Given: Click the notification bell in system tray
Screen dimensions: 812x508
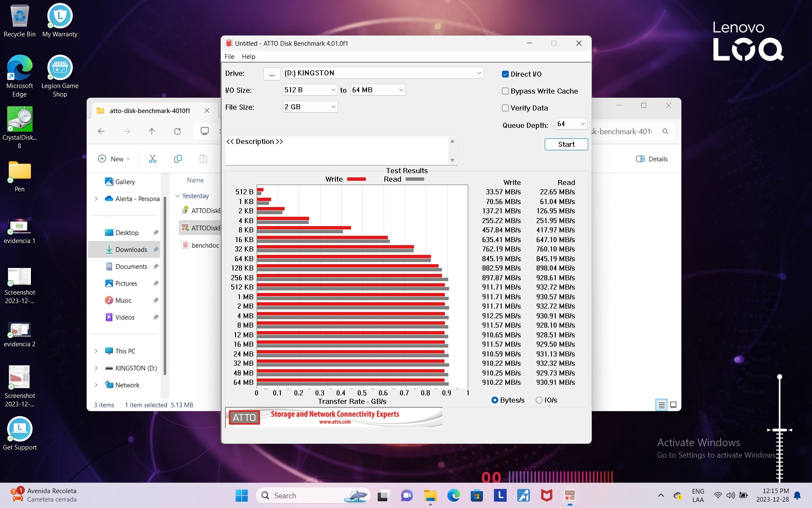Looking at the screenshot, I should (x=797, y=495).
